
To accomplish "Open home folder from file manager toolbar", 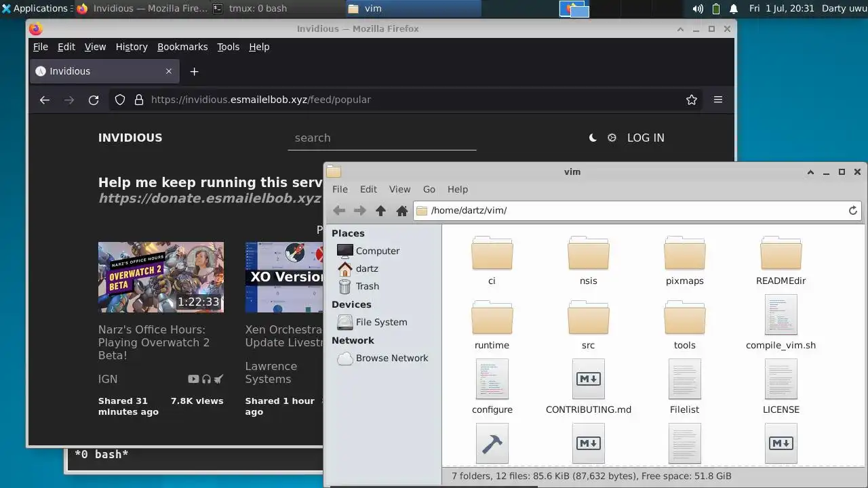I will (x=402, y=211).
